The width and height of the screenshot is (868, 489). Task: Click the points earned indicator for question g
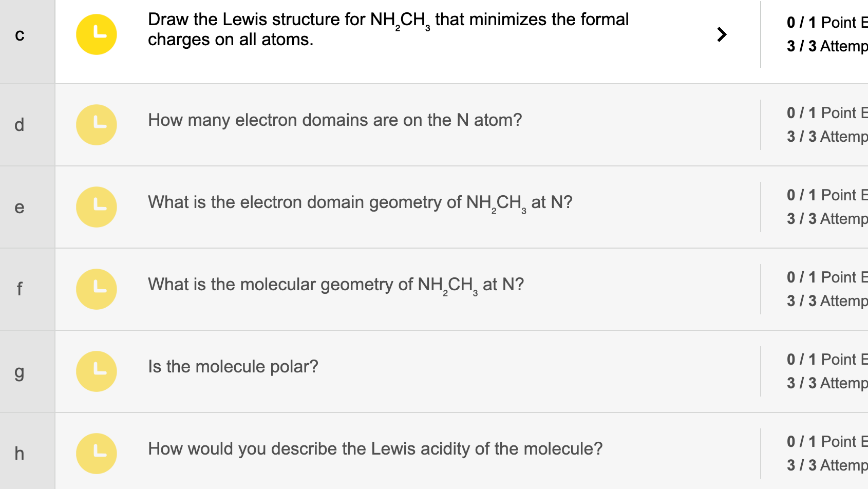(x=821, y=359)
